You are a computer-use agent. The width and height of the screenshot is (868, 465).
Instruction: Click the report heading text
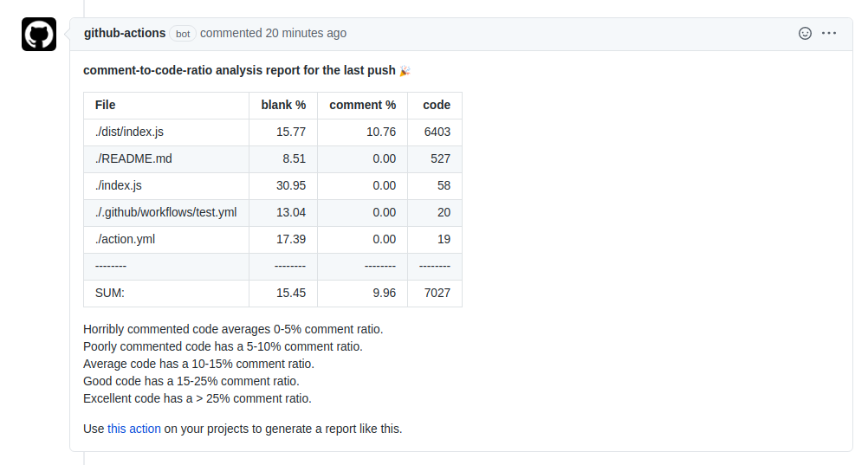239,70
